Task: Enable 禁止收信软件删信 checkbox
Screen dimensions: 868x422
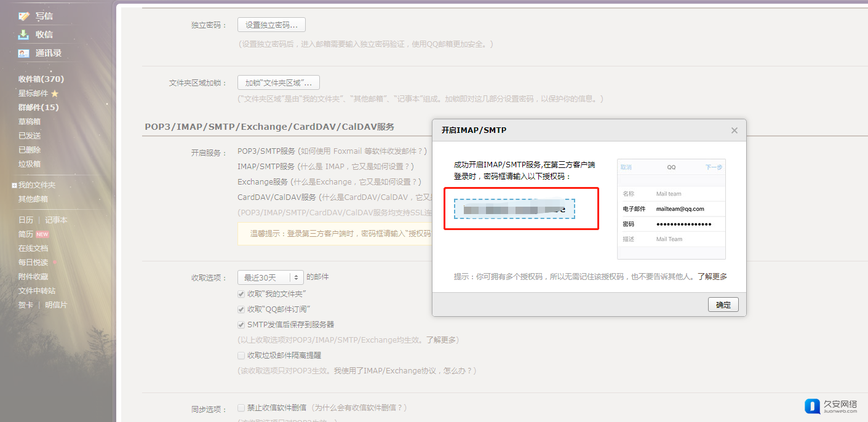Action: tap(241, 408)
